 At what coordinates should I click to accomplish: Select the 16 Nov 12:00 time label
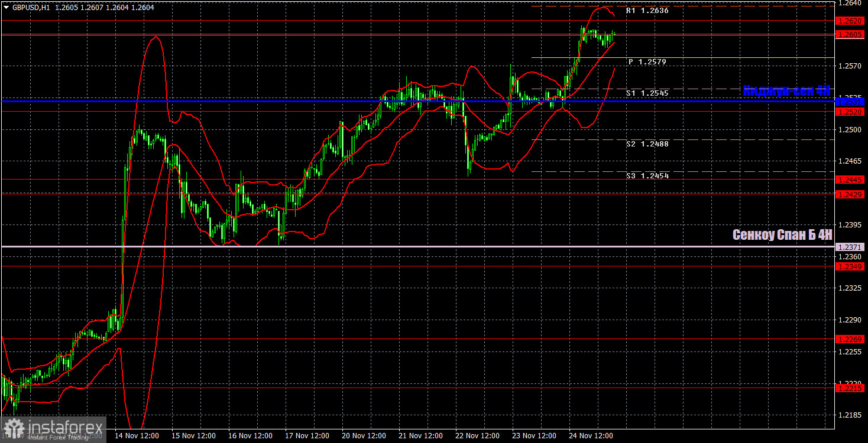pos(250,436)
